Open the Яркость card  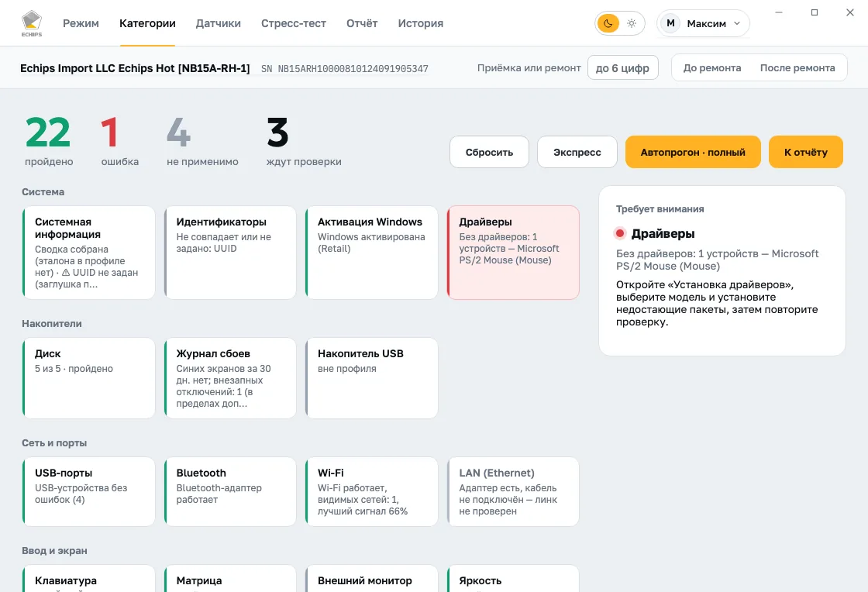(x=513, y=579)
